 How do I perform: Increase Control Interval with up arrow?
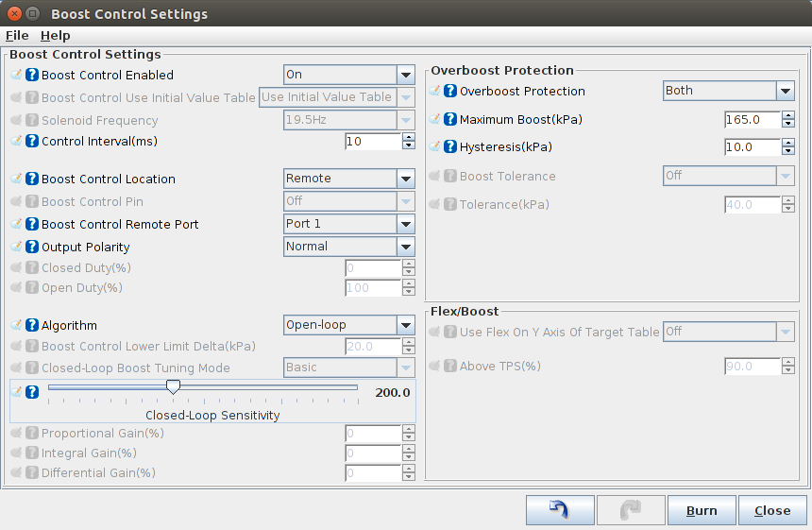click(x=408, y=137)
